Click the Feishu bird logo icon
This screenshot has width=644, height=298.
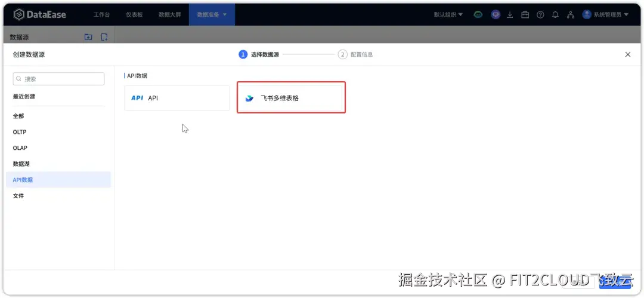[249, 99]
